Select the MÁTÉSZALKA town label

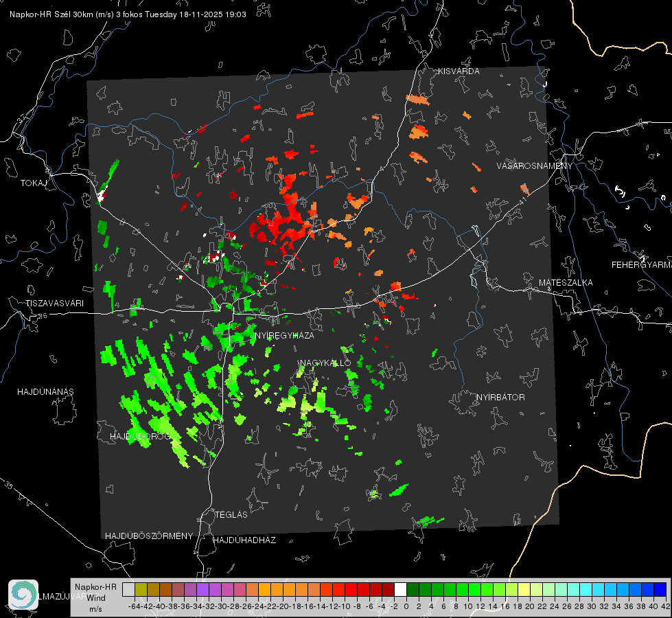tap(566, 283)
